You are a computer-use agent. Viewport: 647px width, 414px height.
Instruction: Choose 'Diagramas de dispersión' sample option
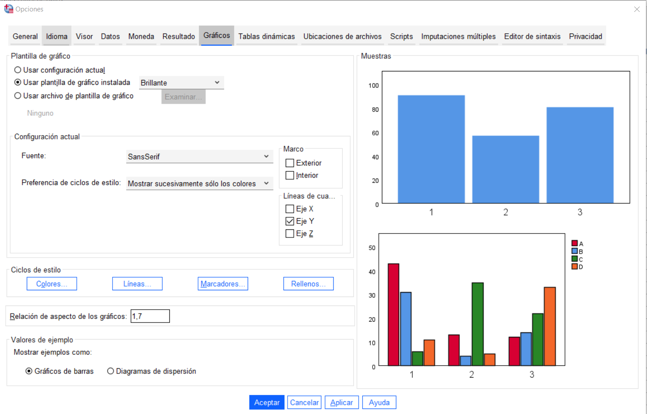111,371
